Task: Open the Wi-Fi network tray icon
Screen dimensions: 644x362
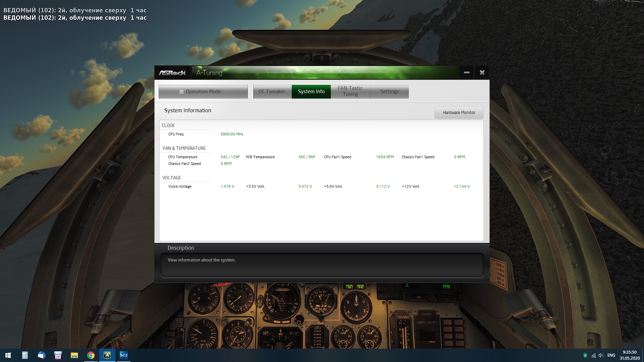Action: 593,355
